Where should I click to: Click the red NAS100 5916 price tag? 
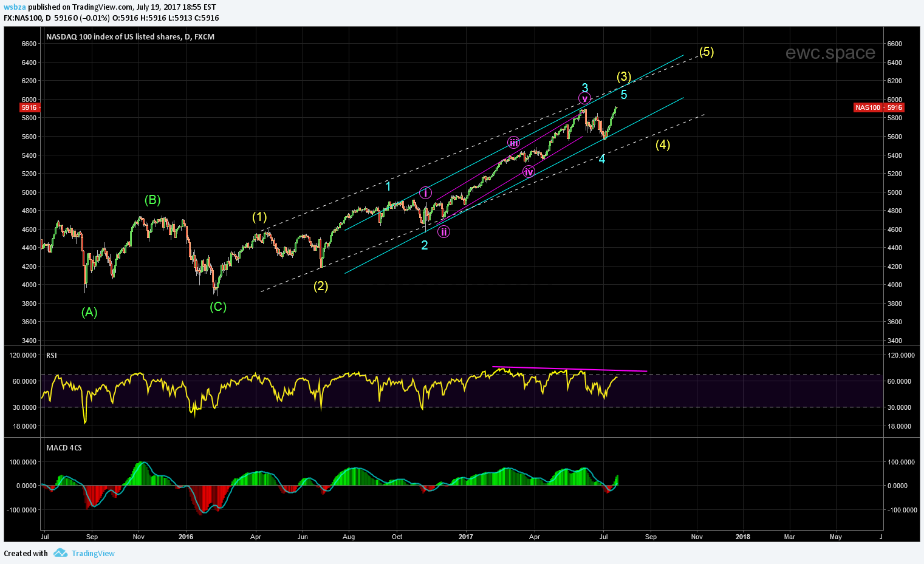[x=878, y=107]
